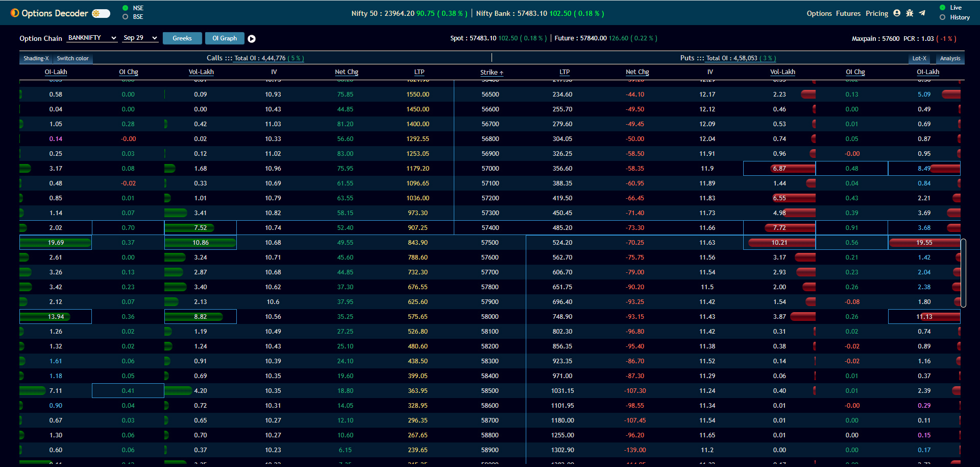Select the Lot-X tab
This screenshot has width=980, height=467.
click(x=919, y=58)
